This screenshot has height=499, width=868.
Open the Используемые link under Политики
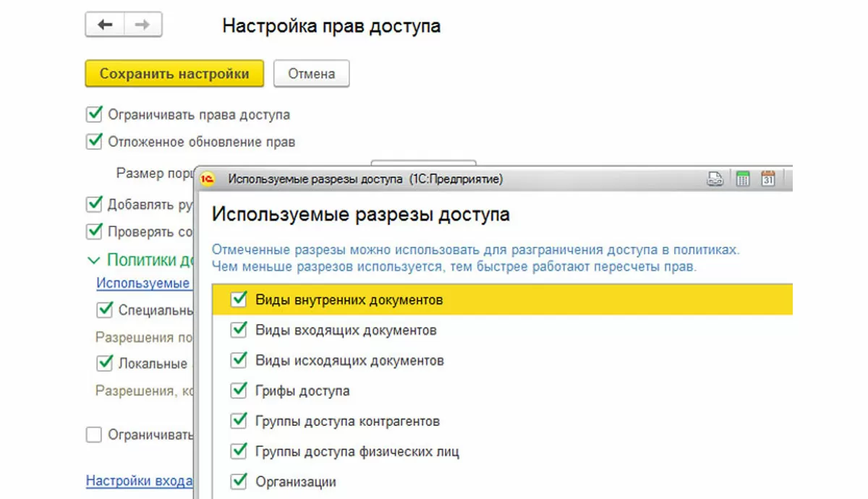[143, 283]
